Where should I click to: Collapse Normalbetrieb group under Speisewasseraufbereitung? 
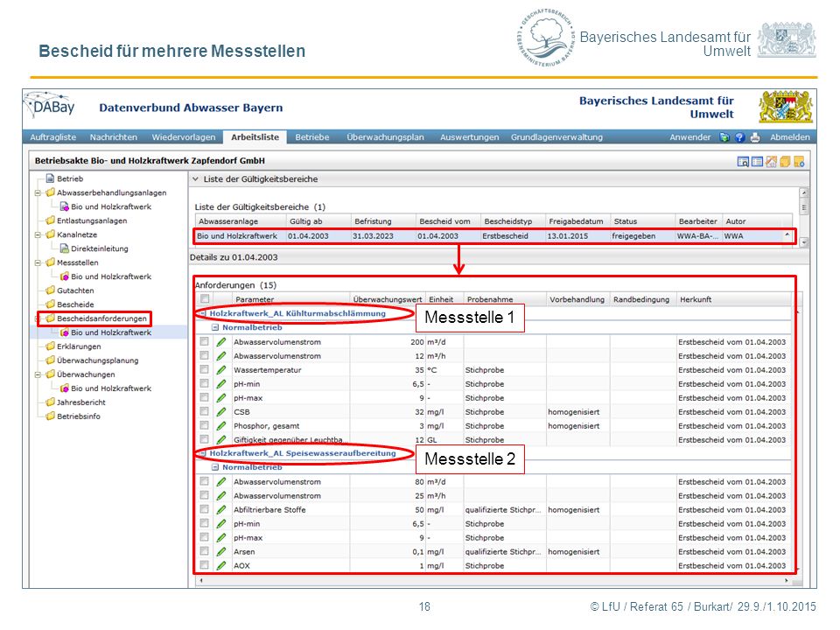215,467
